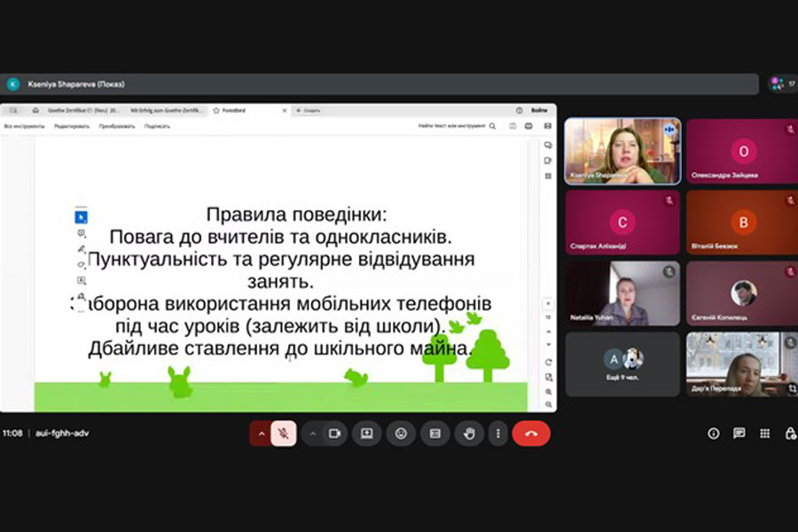The height and width of the screenshot is (532, 798).
Task: Zoom out with the bottom magnifier icon
Action: 548,404
